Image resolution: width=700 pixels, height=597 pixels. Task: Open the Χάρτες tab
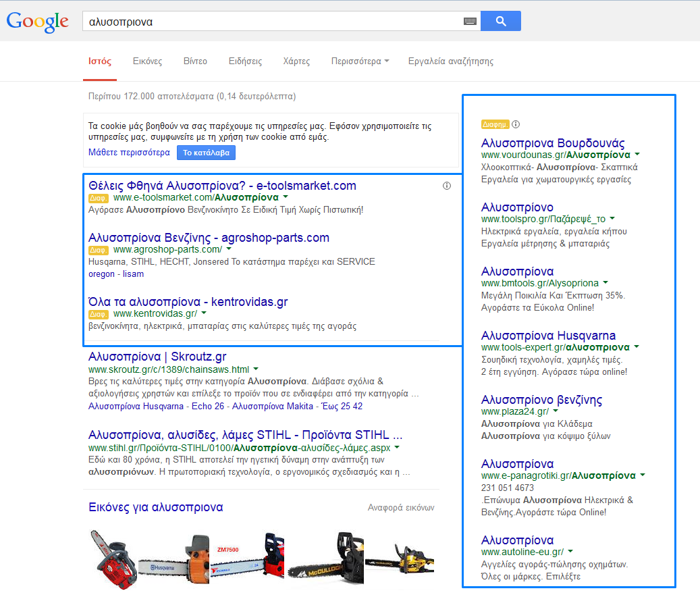296,61
